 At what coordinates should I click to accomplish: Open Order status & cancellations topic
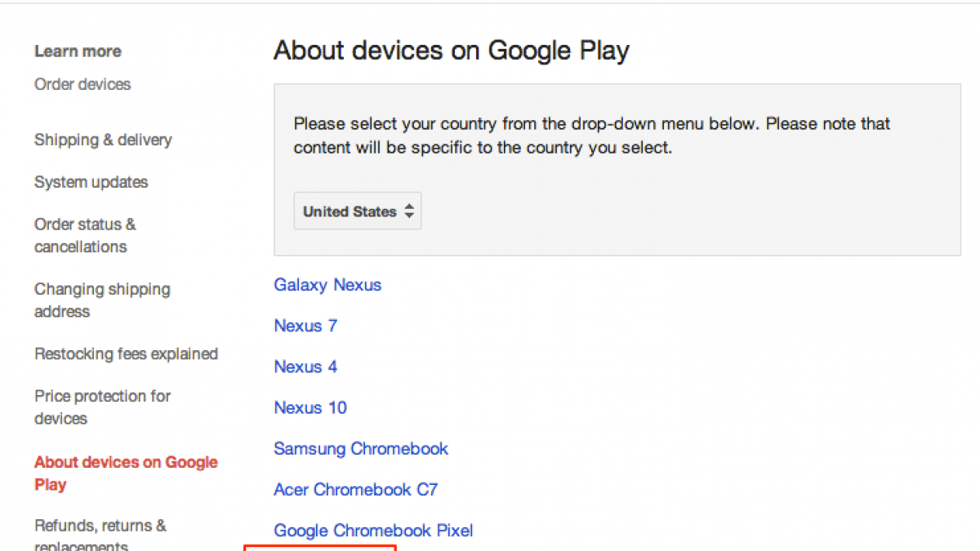click(x=85, y=235)
